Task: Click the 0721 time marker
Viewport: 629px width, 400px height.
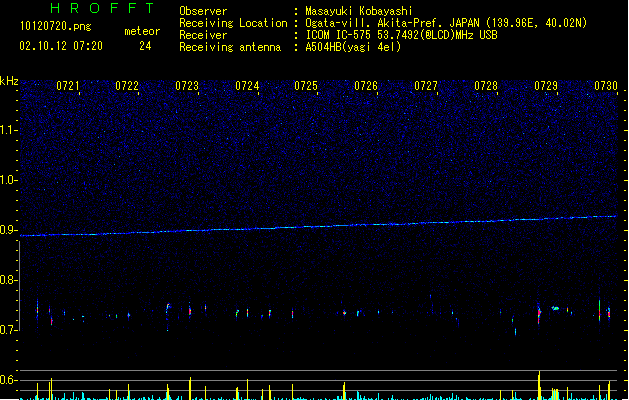Action: point(67,86)
